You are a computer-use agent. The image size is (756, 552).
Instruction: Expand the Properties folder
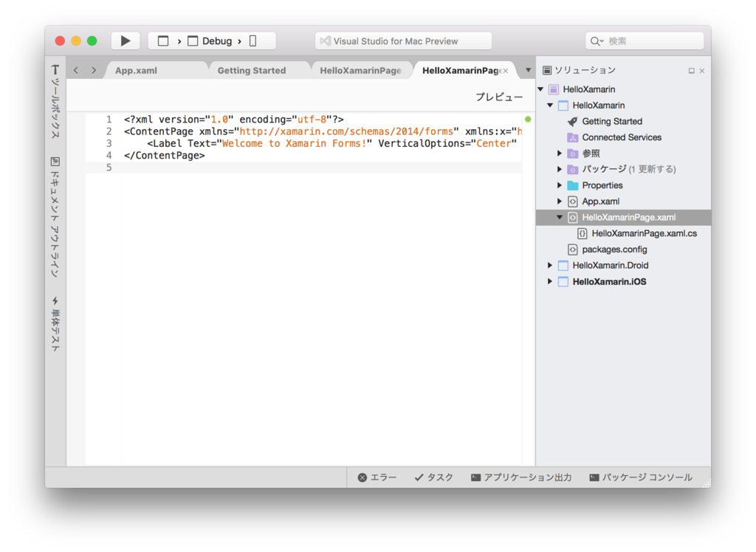[x=560, y=185]
